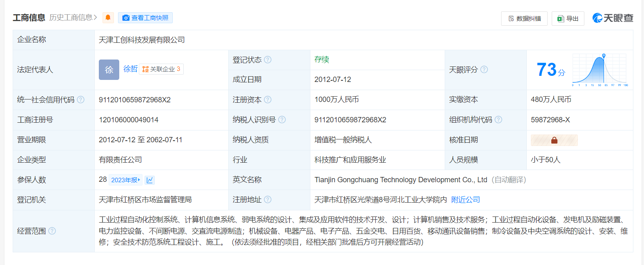The width and height of the screenshot is (644, 265).
Task: Click industry 科技推广和应用服务业
Action: (x=350, y=160)
